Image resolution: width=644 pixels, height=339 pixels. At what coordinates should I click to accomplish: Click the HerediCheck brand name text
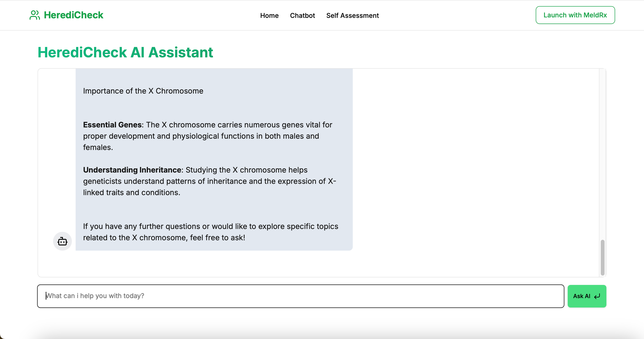point(74,15)
